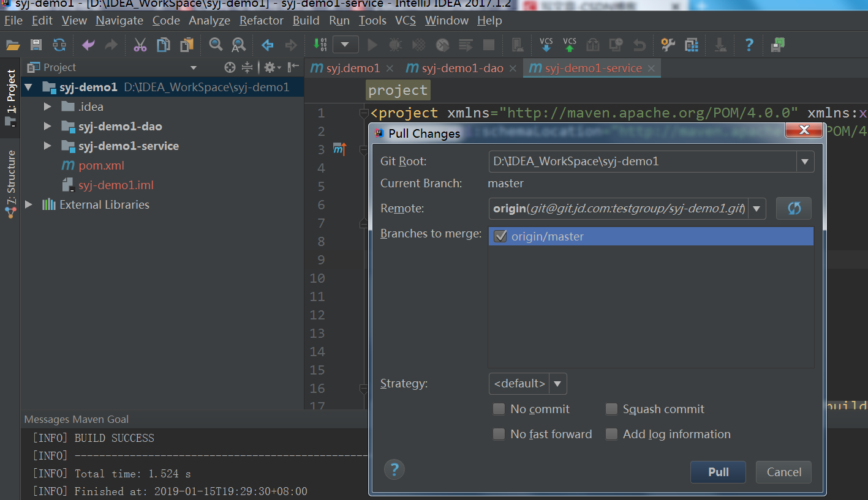The width and height of the screenshot is (868, 500).
Task: Click the Maven gutter marker on line 3
Action: [339, 149]
